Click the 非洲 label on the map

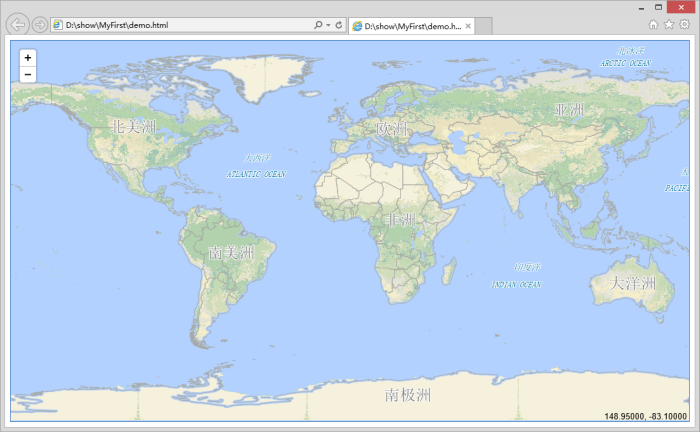(x=401, y=219)
